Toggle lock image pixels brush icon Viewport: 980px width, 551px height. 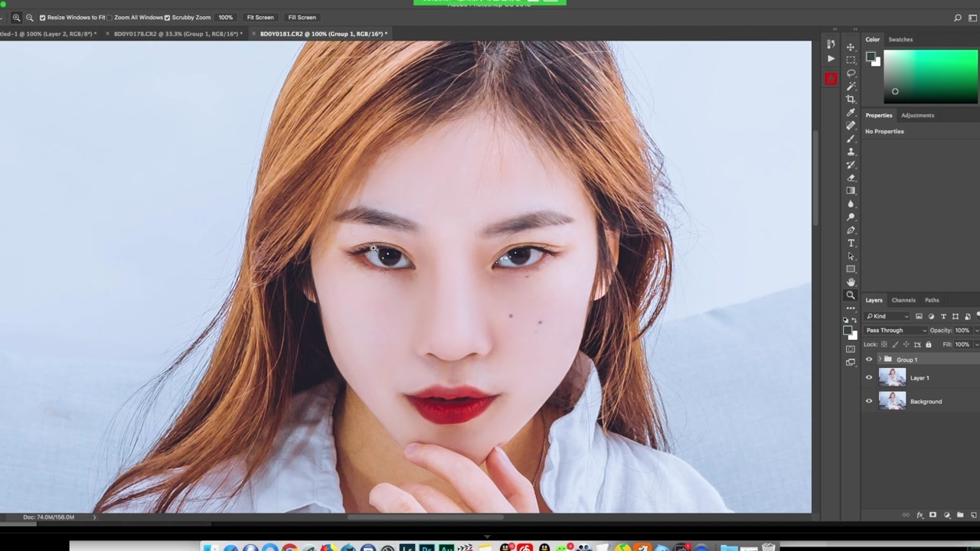(x=895, y=344)
